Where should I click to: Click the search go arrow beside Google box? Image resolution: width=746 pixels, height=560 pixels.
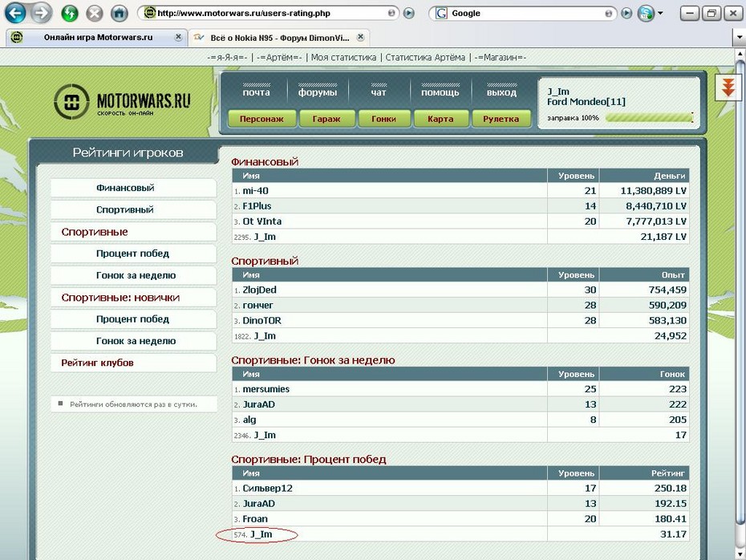(626, 14)
